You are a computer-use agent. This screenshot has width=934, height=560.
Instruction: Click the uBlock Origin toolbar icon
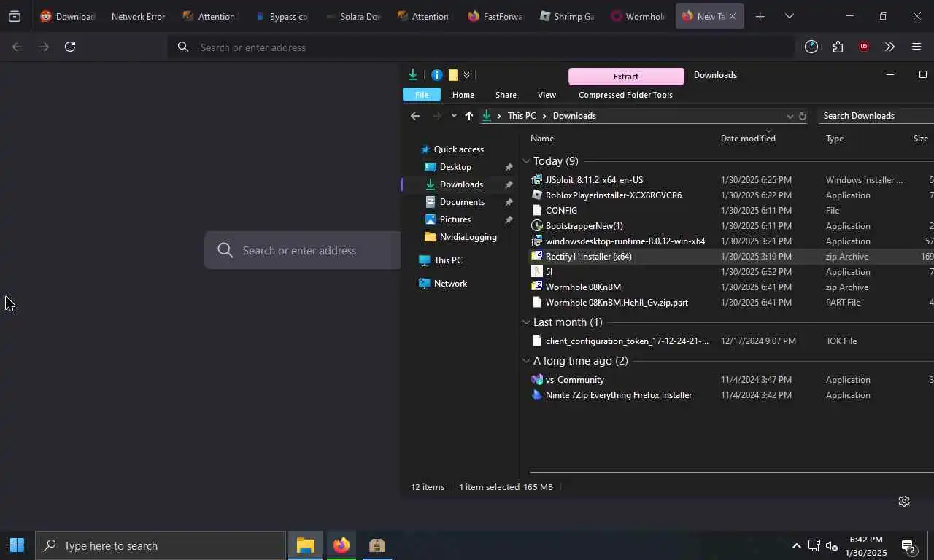[864, 47]
